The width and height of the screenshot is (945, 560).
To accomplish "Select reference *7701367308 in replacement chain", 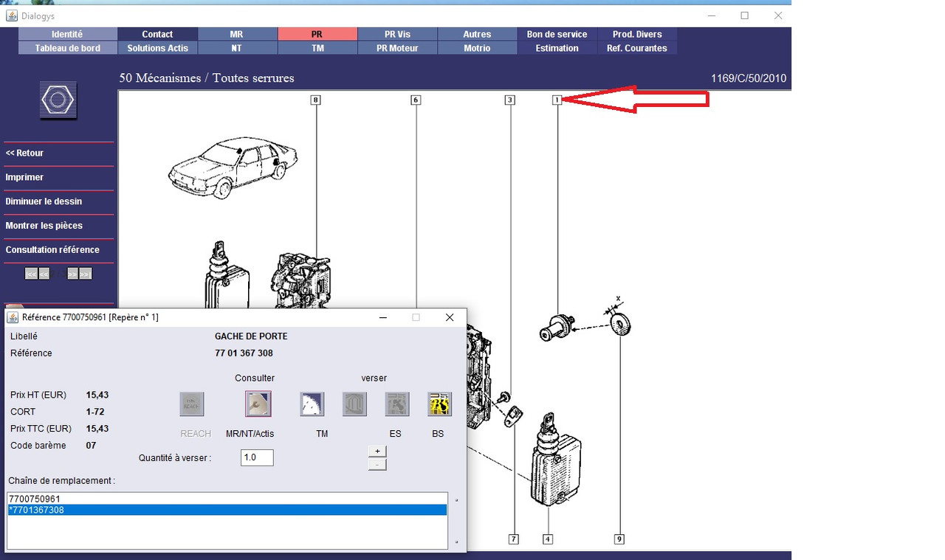I will tap(227, 510).
